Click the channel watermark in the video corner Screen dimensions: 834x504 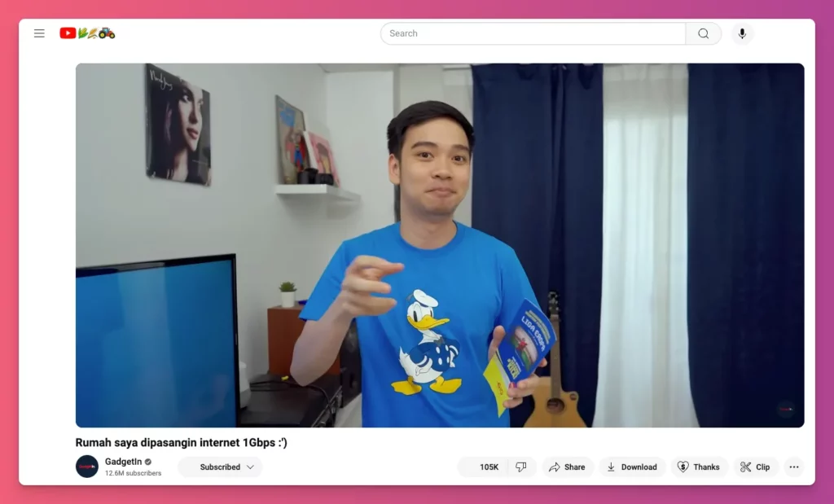tap(785, 409)
